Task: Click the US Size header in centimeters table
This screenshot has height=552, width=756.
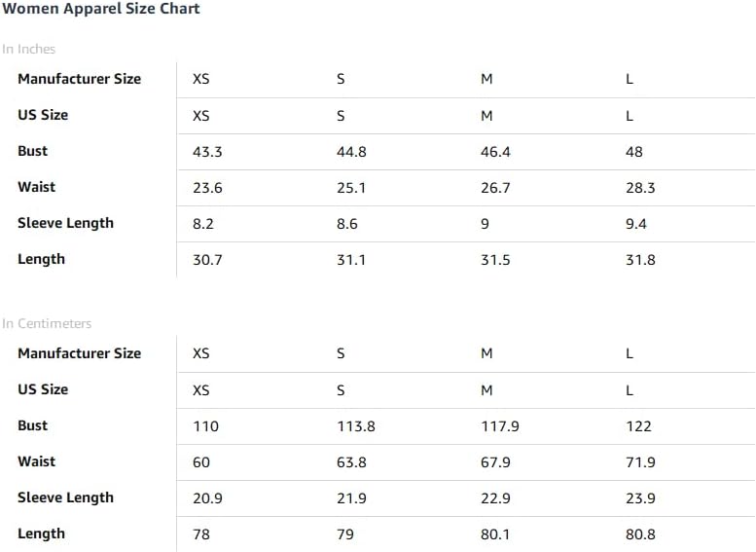Action: click(43, 389)
